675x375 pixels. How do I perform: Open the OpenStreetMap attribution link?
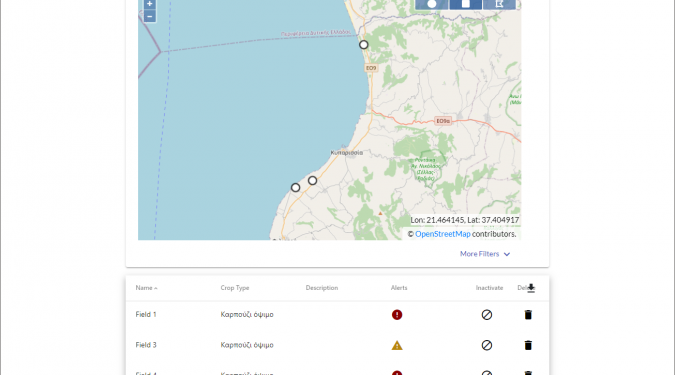443,234
